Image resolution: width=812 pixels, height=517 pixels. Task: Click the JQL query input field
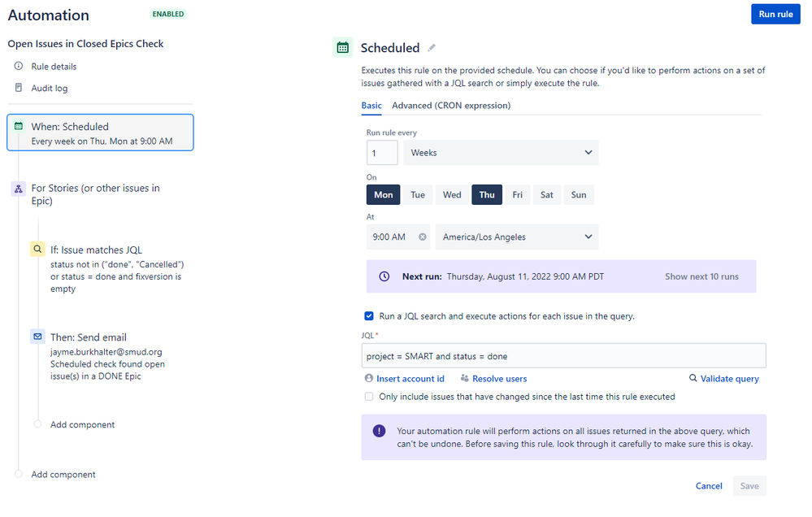(563, 356)
